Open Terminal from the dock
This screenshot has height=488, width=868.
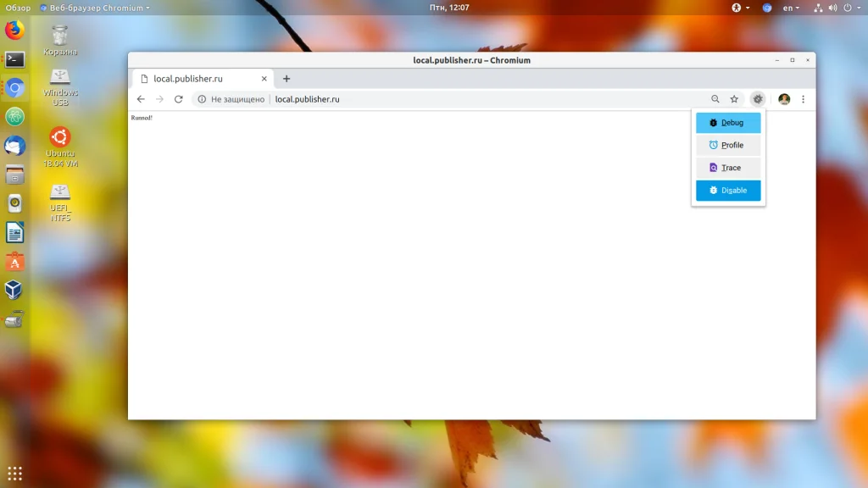[x=15, y=59]
